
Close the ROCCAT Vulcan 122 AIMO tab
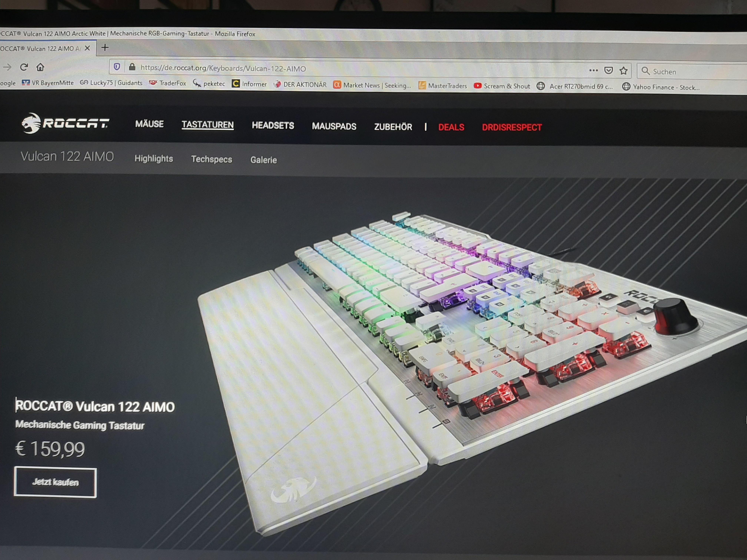coord(87,48)
